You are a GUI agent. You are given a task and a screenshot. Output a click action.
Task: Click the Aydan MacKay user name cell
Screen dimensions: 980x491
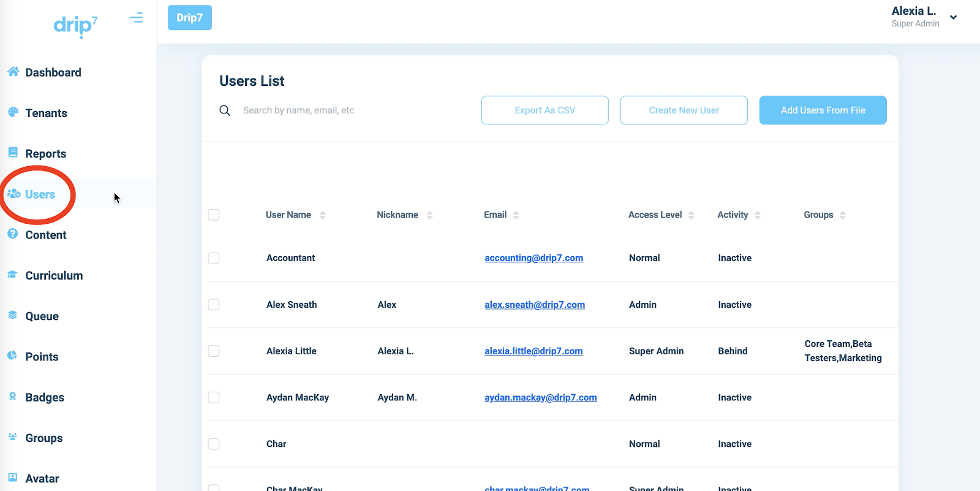click(298, 397)
